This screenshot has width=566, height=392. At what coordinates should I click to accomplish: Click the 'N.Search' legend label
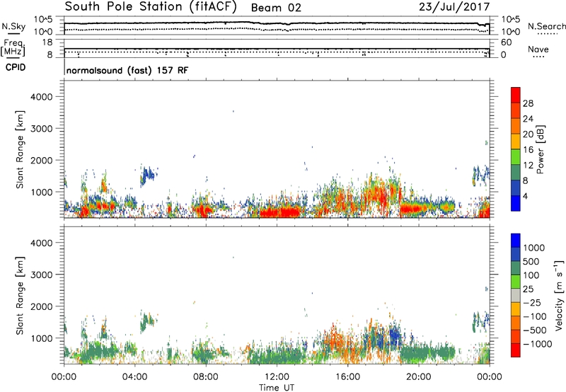coord(546,26)
